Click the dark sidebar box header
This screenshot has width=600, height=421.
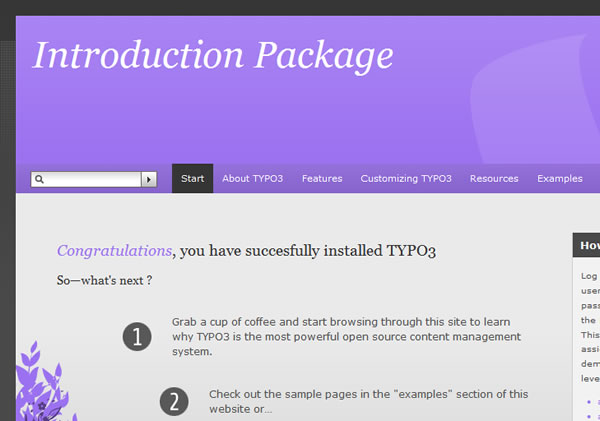click(x=588, y=245)
